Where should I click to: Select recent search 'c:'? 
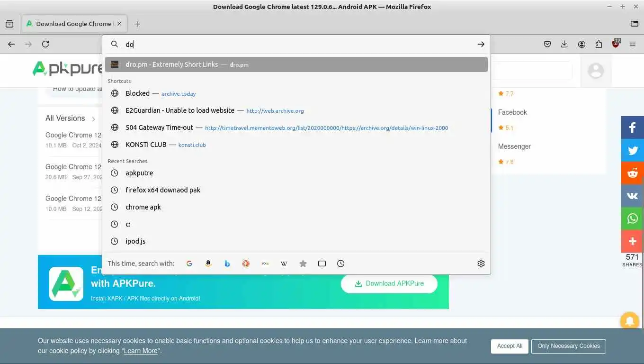pos(296,224)
